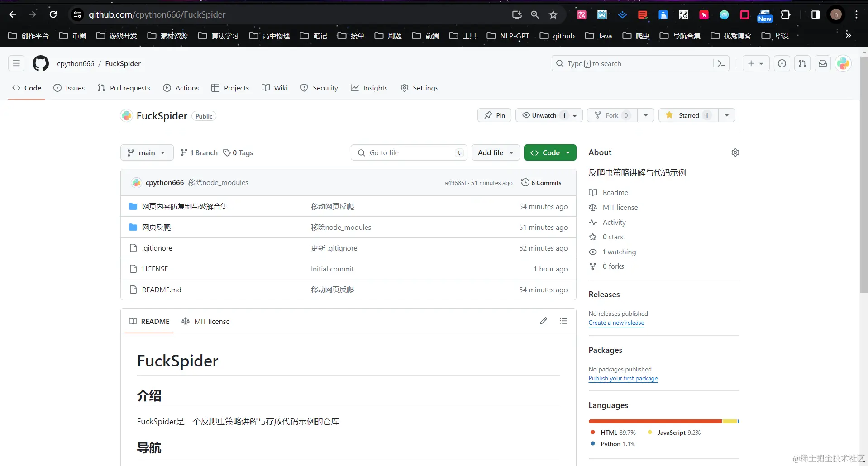
Task: Expand the Fork options dropdown arrow
Action: pos(646,115)
